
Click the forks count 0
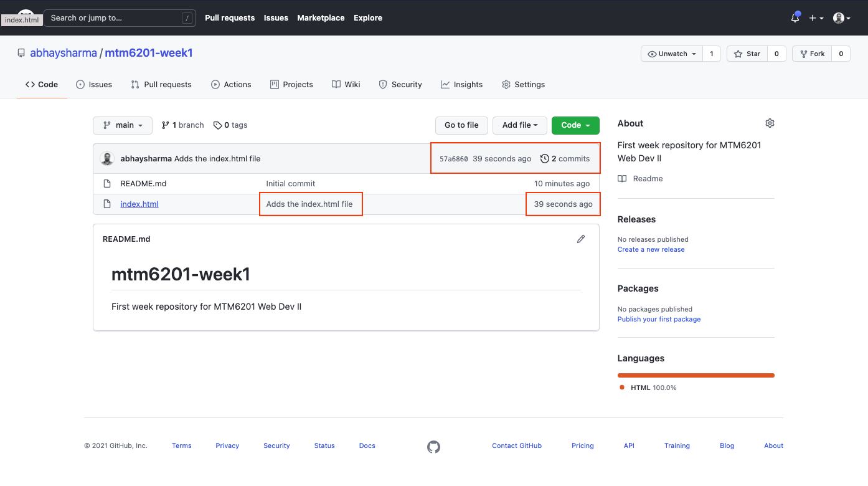coord(841,54)
